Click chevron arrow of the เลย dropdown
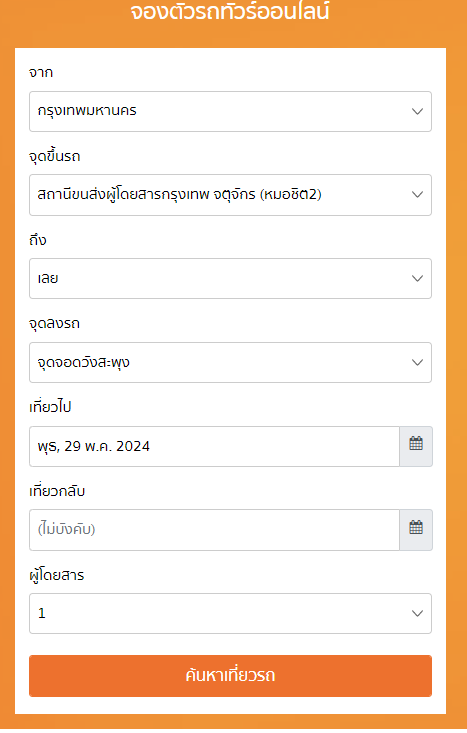The image size is (467, 733). pyautogui.click(x=417, y=278)
